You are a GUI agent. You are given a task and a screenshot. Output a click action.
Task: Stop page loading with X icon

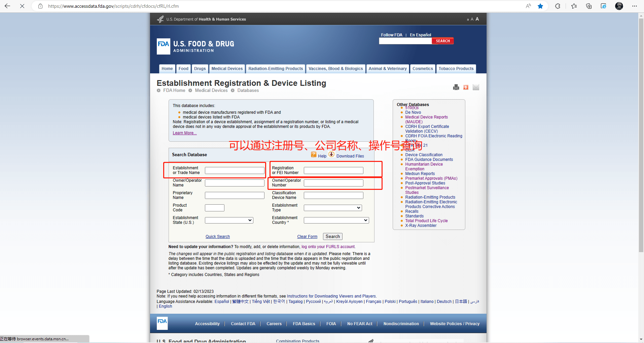pos(22,6)
